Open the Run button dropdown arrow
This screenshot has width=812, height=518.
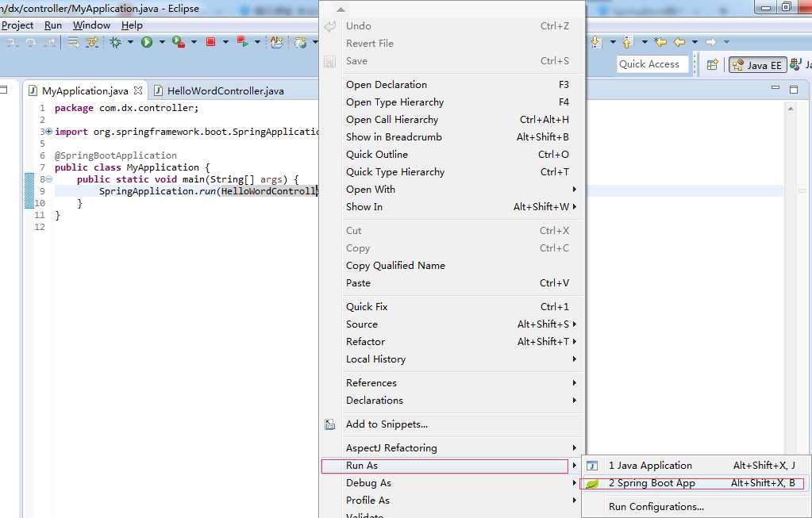coord(162,42)
